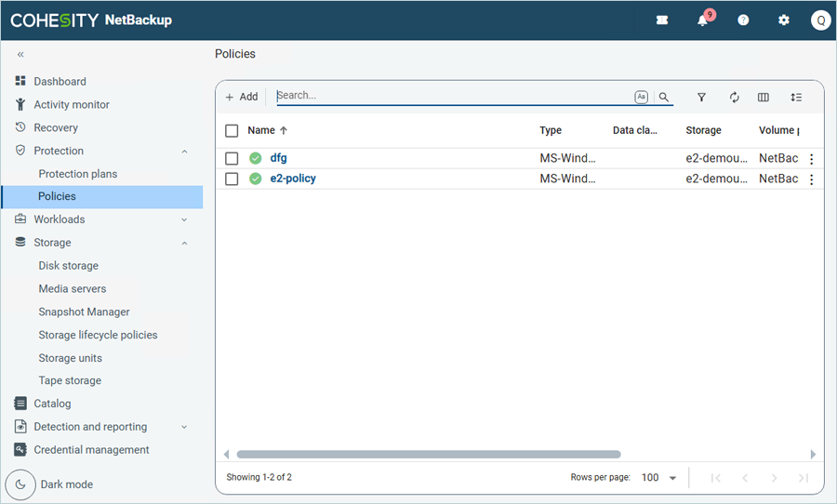Open the notifications bell icon
The height and width of the screenshot is (504, 837).
[x=703, y=20]
